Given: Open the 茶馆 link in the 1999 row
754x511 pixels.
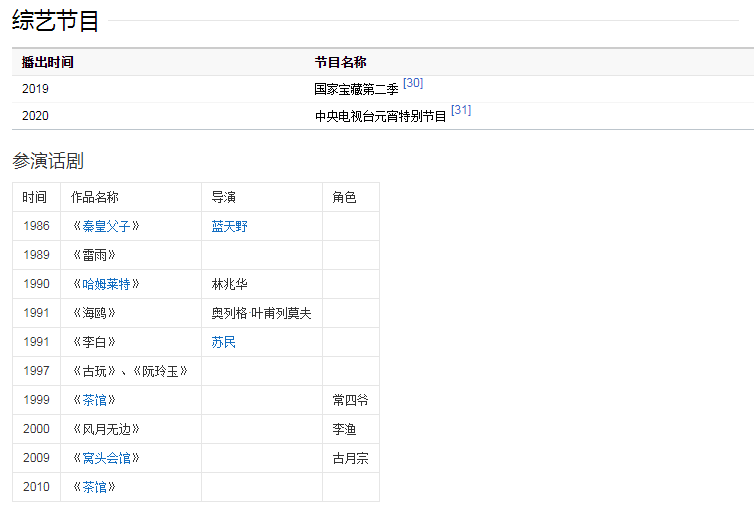Looking at the screenshot, I should (94, 400).
